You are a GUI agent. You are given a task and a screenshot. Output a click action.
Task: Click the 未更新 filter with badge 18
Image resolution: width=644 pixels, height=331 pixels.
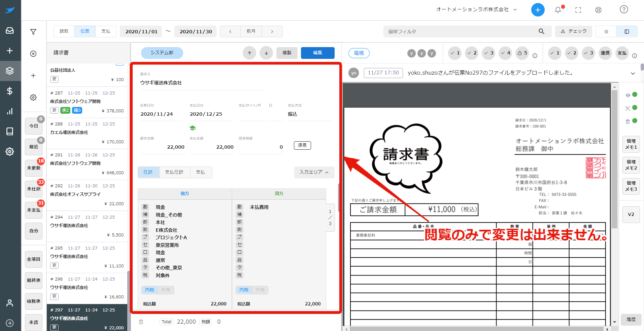(x=34, y=168)
